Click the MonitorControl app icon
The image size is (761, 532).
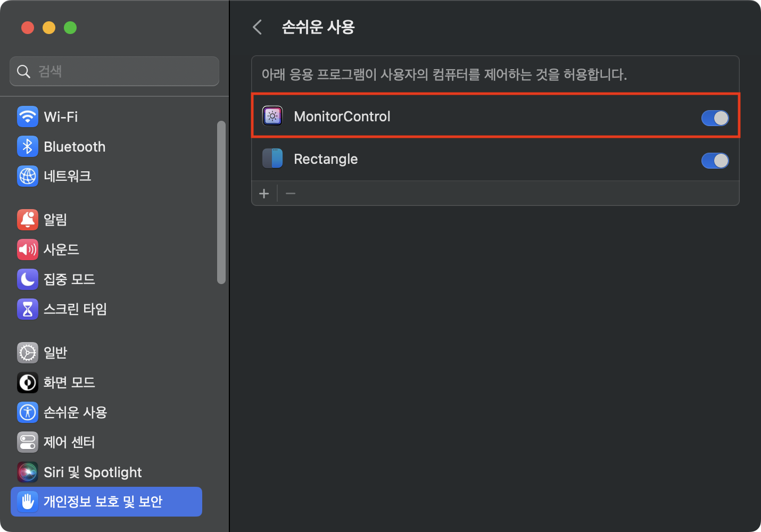pos(272,116)
